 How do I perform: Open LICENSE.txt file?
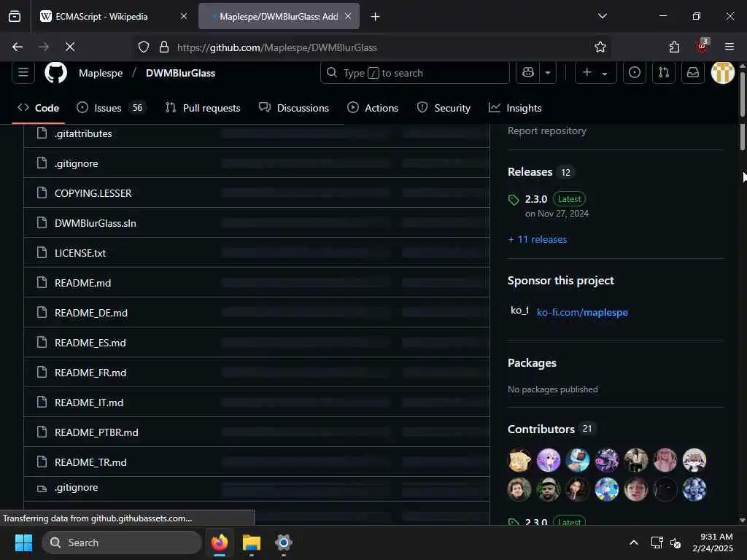click(x=80, y=253)
